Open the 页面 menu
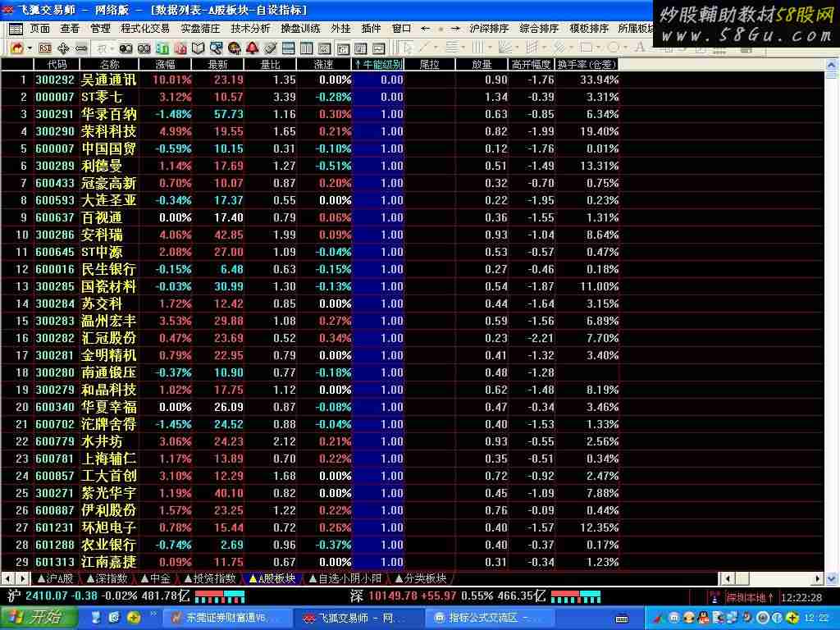Image resolution: width=840 pixels, height=630 pixels. tap(39, 29)
